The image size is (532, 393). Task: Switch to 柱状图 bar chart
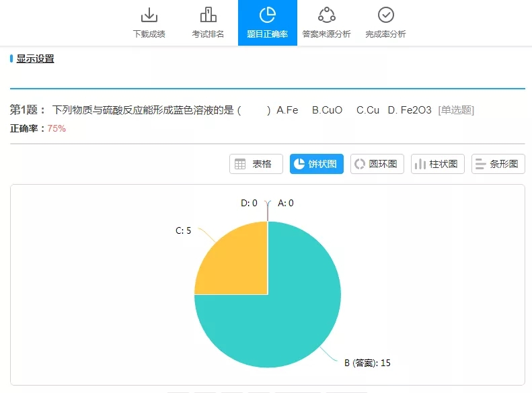(x=438, y=164)
